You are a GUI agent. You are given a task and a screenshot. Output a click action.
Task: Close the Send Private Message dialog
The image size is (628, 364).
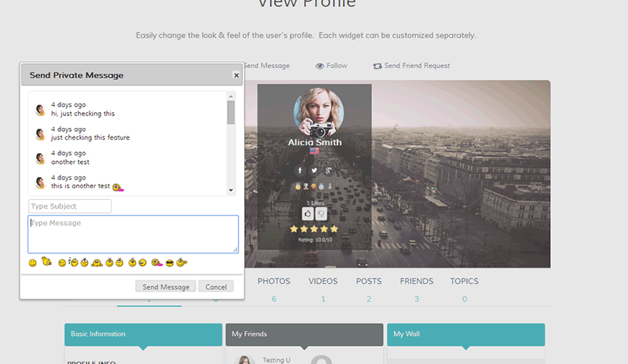pos(236,75)
